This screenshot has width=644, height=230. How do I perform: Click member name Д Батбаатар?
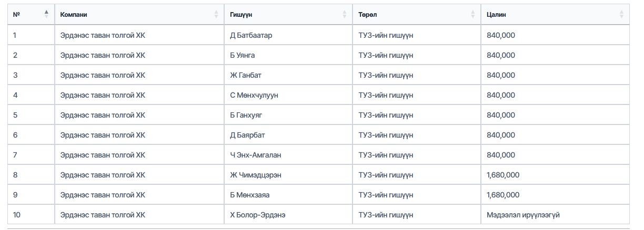[x=251, y=35]
